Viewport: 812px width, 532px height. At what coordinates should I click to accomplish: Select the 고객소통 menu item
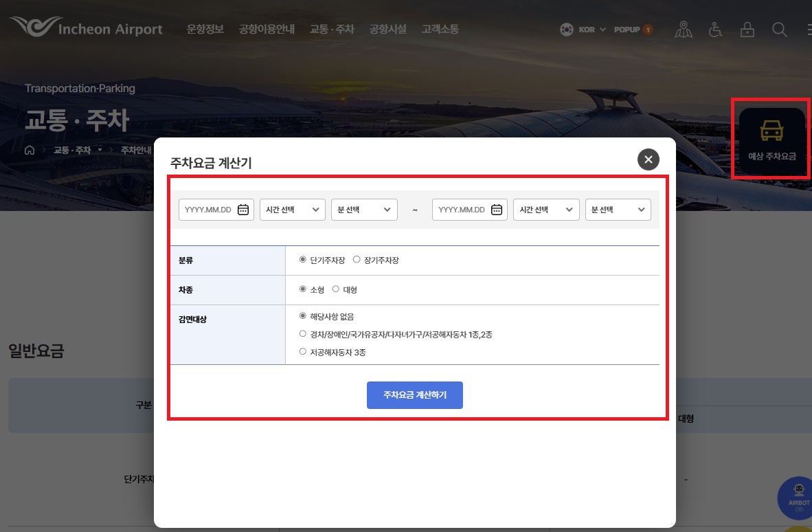pyautogui.click(x=440, y=29)
